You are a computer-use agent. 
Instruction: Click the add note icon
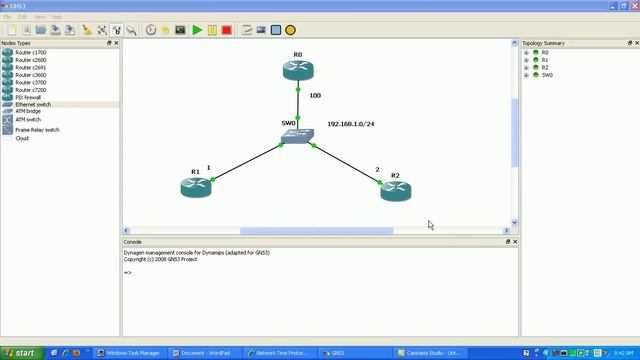247,30
